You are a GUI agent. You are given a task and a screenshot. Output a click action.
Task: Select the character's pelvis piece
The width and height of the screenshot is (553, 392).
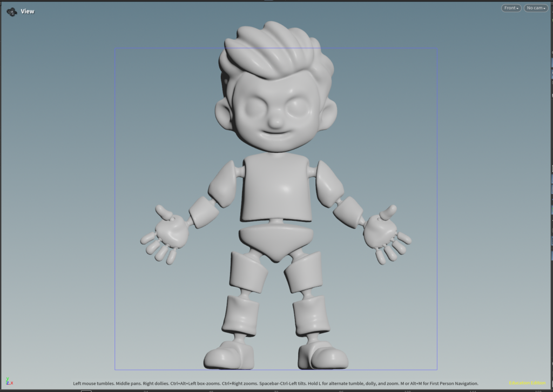[x=275, y=240]
